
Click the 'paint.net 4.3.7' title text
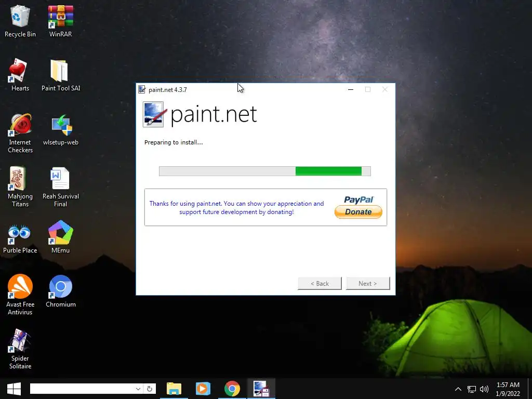pyautogui.click(x=168, y=90)
